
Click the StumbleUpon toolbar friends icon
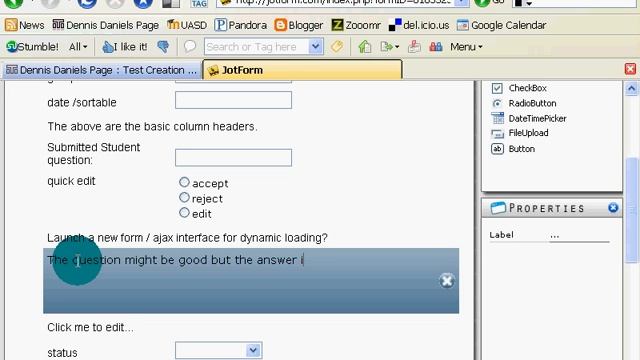(x=436, y=47)
